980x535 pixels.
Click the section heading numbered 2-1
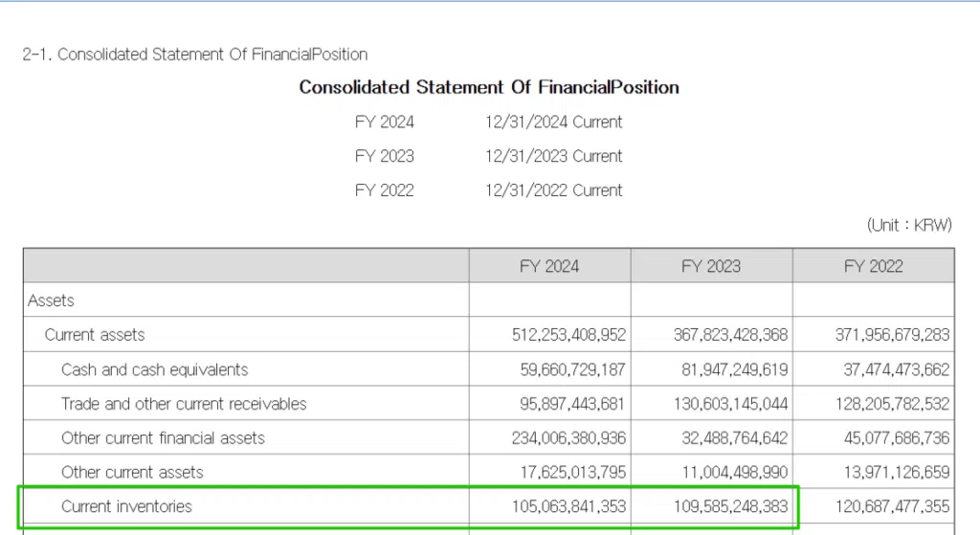tap(195, 55)
